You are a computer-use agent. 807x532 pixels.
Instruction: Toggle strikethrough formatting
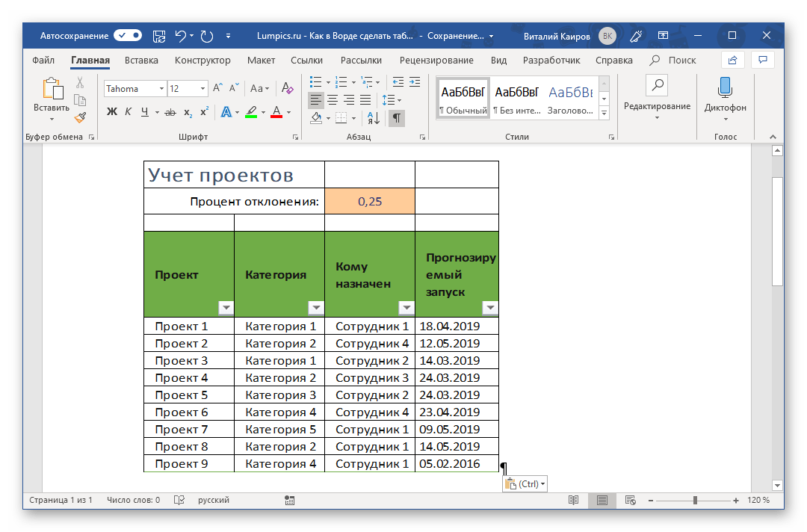pos(170,112)
